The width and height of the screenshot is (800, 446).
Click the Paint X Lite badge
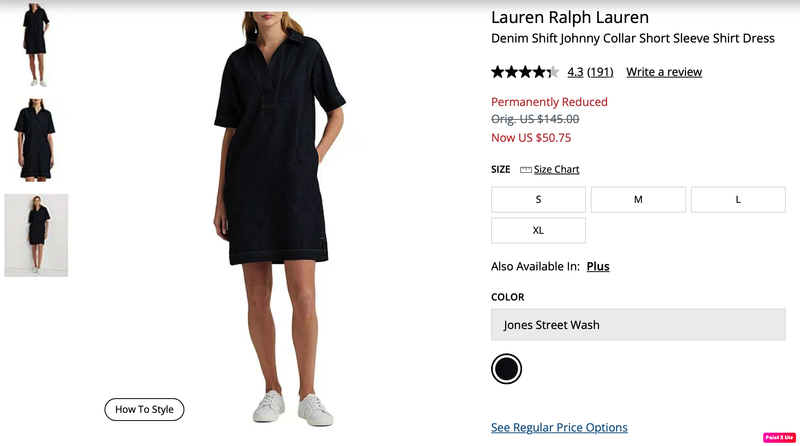(x=779, y=437)
